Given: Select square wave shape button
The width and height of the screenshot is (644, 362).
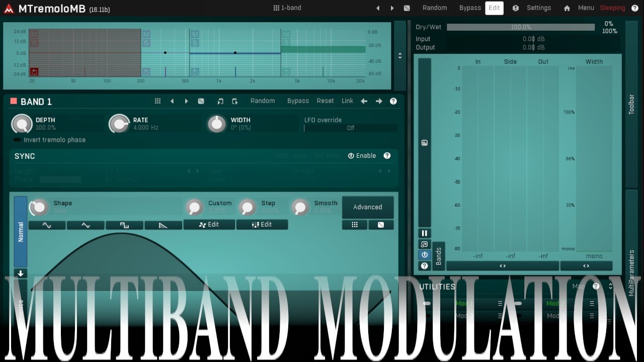Looking at the screenshot, I should [124, 225].
